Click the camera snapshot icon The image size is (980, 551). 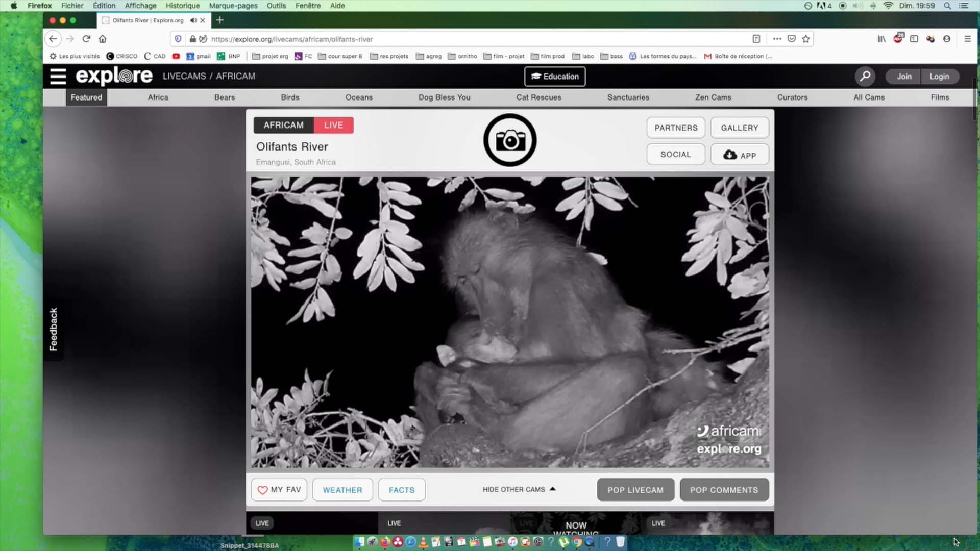pos(509,140)
